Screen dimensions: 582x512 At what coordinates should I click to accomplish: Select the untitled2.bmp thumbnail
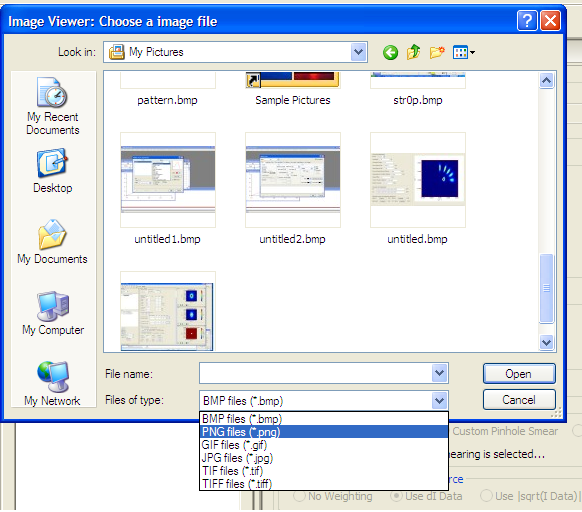[x=293, y=180]
